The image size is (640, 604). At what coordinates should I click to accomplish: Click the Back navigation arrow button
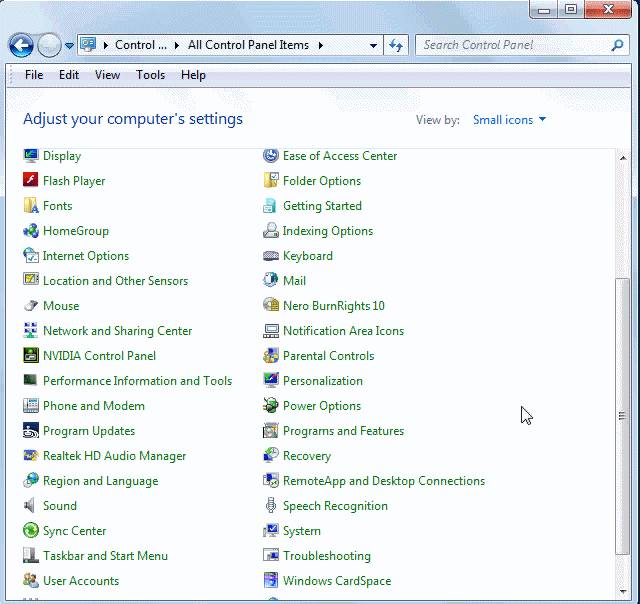(21, 45)
